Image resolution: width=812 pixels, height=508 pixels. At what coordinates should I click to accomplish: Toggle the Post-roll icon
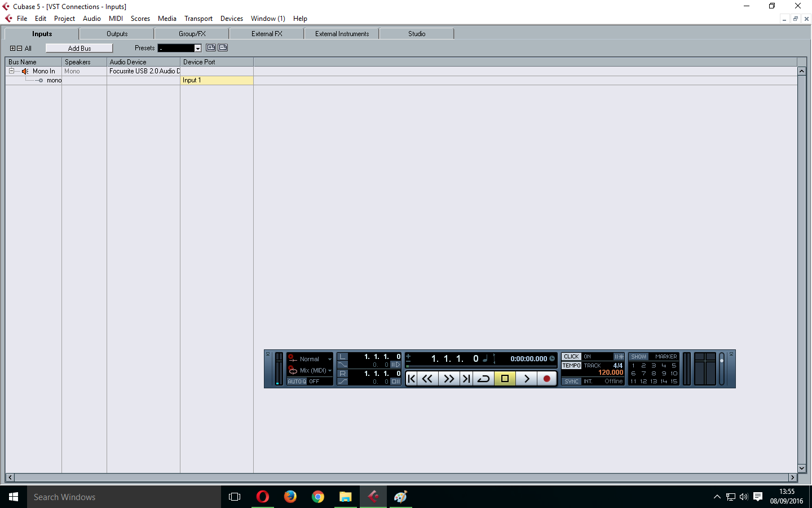tap(396, 382)
